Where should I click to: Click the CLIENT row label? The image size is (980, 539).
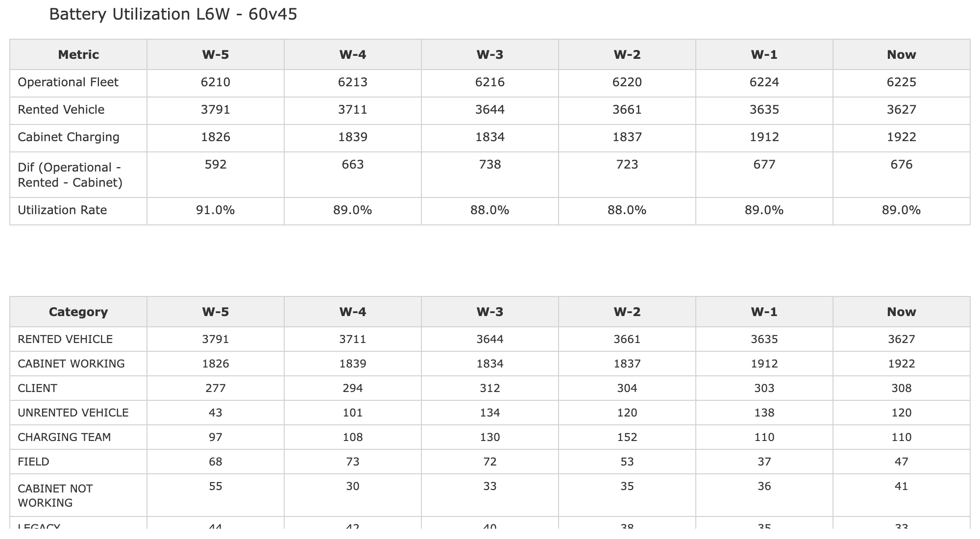(x=37, y=388)
